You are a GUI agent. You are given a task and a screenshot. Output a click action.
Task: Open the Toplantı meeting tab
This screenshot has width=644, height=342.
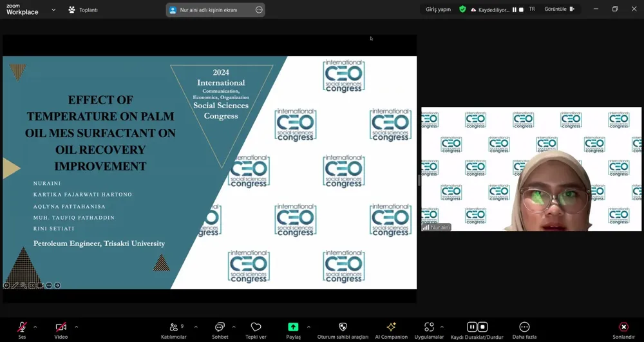click(82, 10)
